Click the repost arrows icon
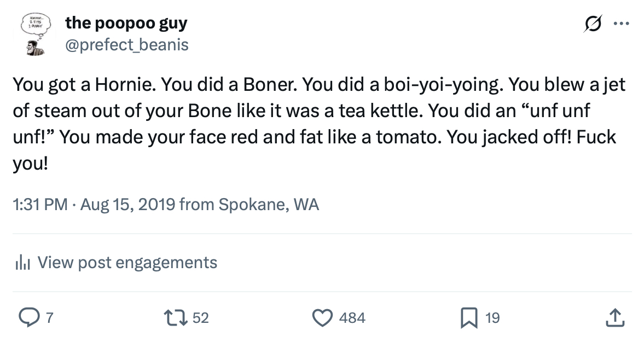 [x=175, y=317]
